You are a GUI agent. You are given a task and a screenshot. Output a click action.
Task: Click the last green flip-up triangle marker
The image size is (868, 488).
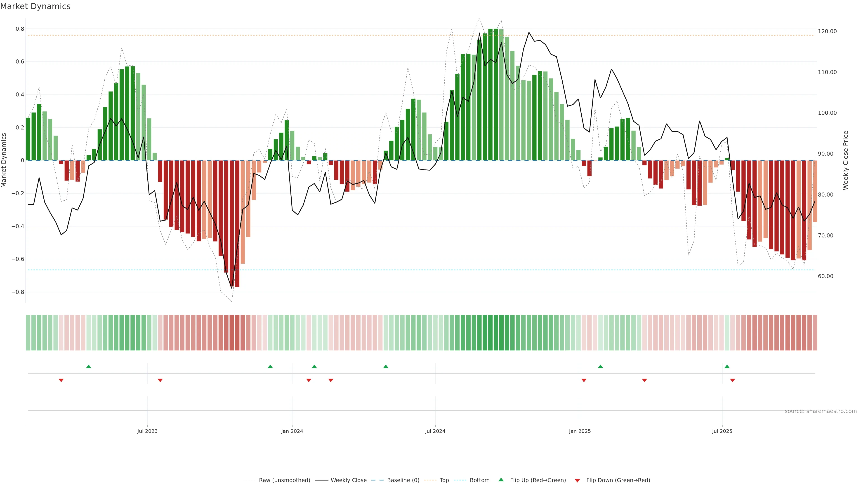tap(727, 366)
